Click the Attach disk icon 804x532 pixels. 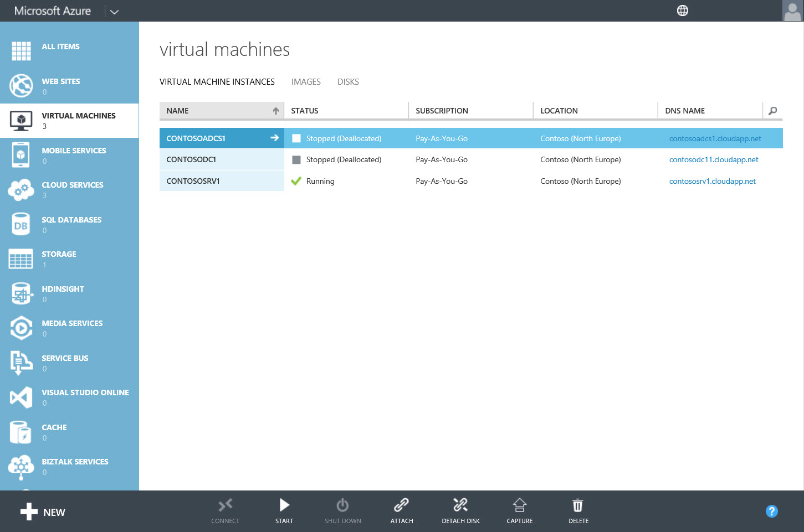[401, 505]
